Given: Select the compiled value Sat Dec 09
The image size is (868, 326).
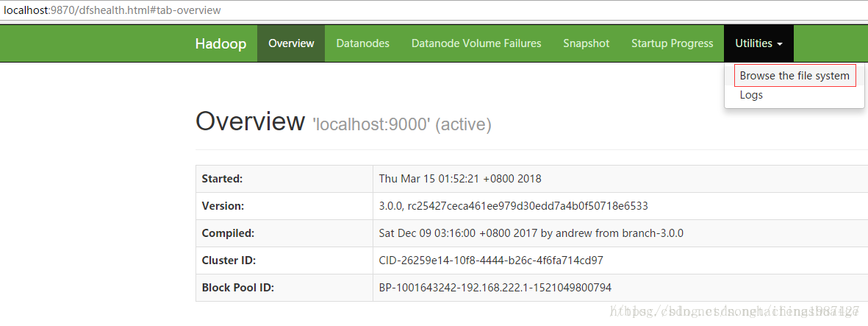Looking at the screenshot, I should click(531, 233).
